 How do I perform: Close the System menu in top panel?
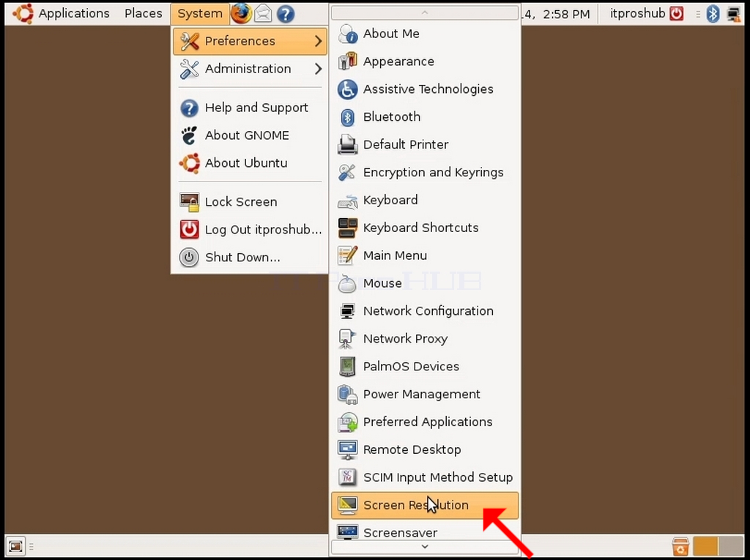tap(200, 13)
